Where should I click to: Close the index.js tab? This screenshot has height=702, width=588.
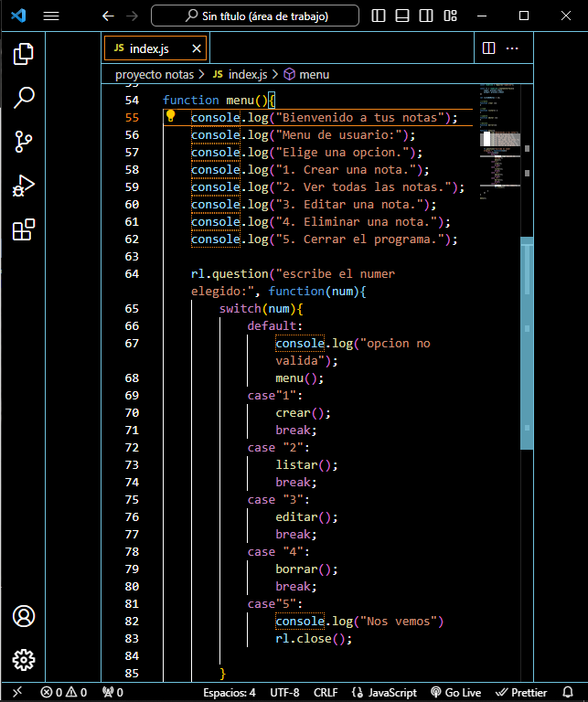(x=196, y=48)
